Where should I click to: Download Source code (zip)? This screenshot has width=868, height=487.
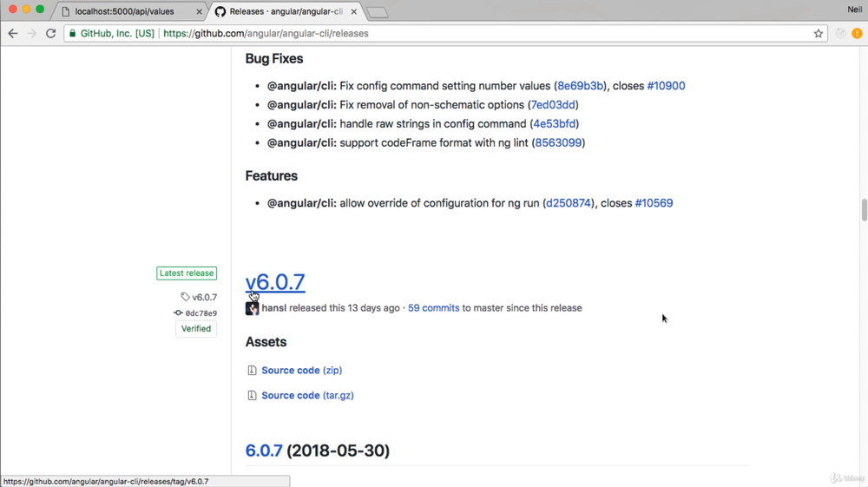pos(302,370)
